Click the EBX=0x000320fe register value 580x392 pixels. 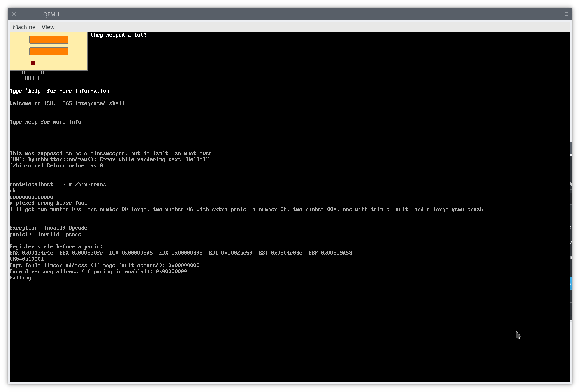81,253
